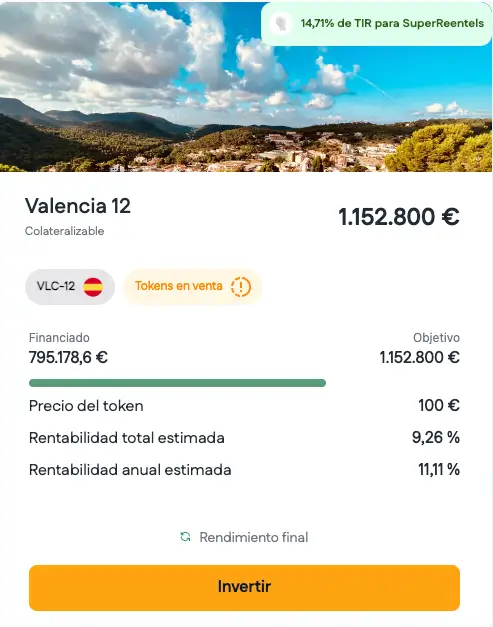Open the Rendimiento final link
Screen dimensions: 493x627
click(253, 537)
